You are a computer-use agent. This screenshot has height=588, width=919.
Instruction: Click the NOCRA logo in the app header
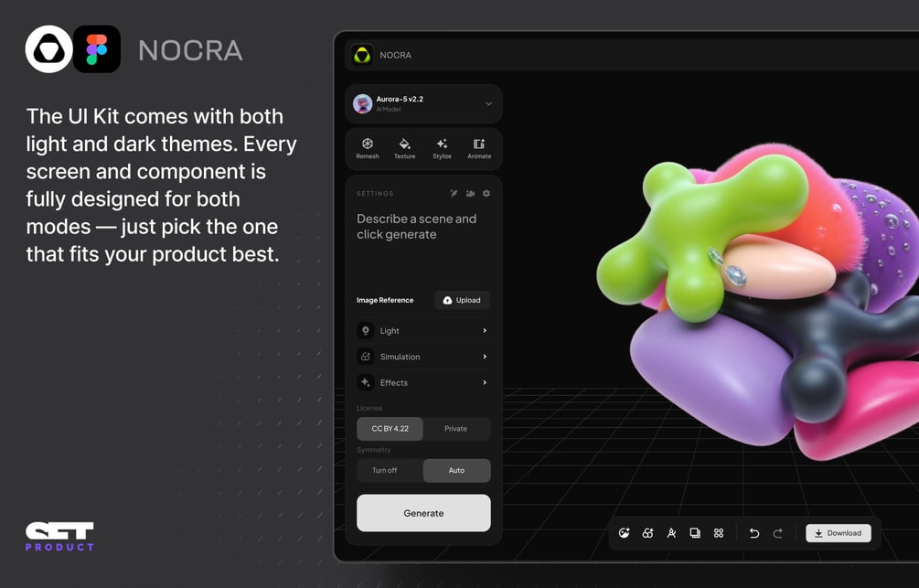[362, 55]
